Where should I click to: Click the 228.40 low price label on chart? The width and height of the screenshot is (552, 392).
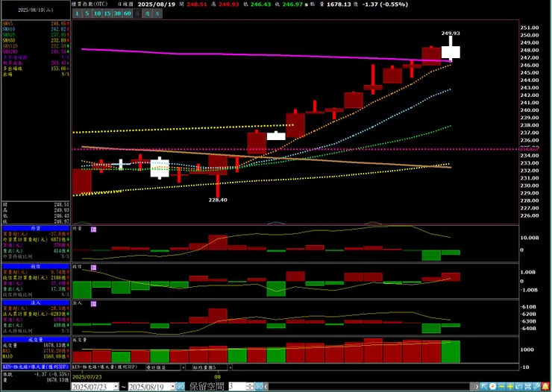coord(218,200)
